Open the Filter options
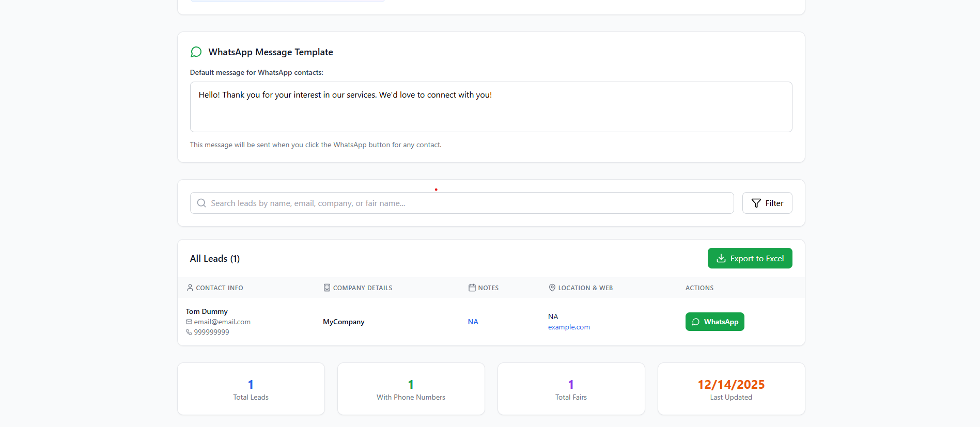The image size is (980, 427). (x=767, y=203)
